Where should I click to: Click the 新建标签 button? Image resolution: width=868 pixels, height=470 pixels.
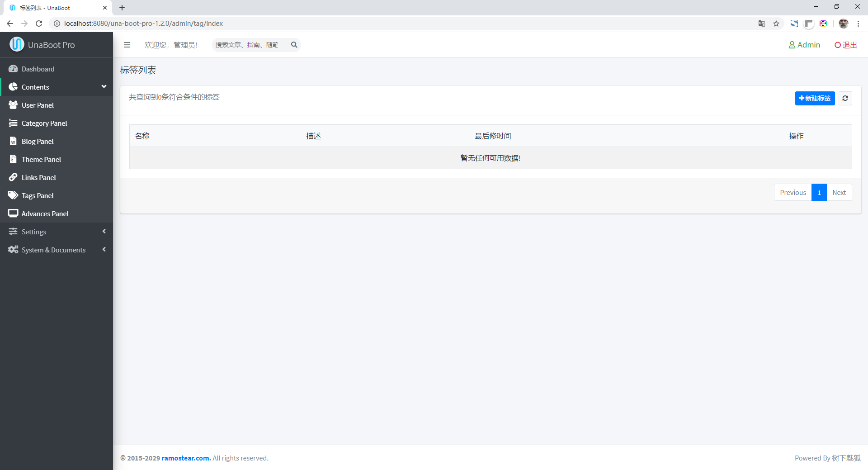pos(815,98)
